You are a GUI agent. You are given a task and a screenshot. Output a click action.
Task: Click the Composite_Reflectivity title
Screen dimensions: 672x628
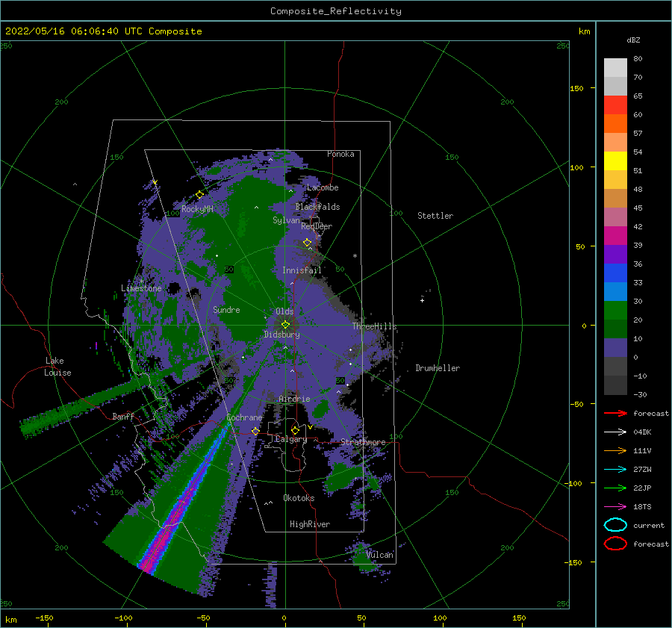335,11
